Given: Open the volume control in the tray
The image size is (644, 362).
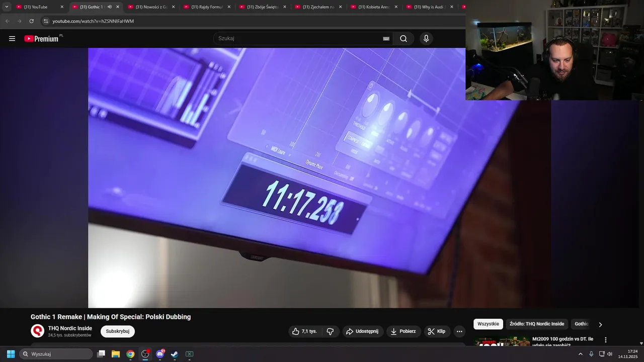Looking at the screenshot, I should 610,354.
